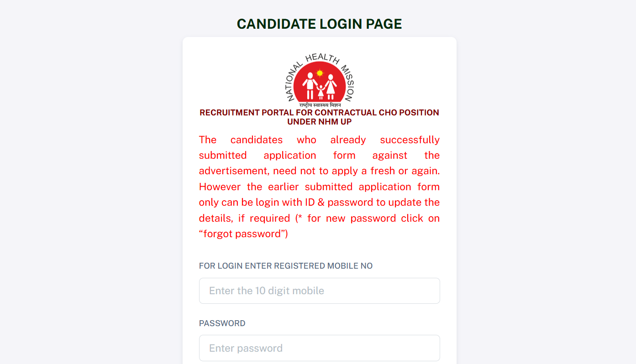Click the red sun graphic inside the NHM emblem
The width and height of the screenshot is (636, 364).
[319, 72]
